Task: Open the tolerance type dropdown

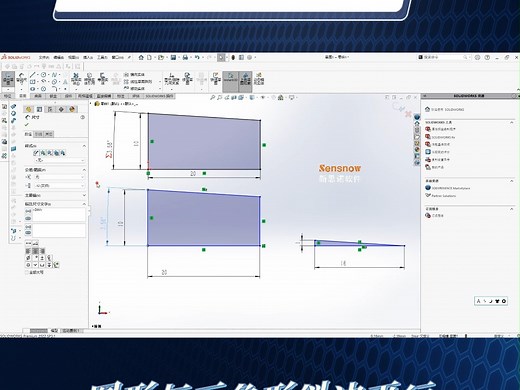Action: [x=59, y=177]
